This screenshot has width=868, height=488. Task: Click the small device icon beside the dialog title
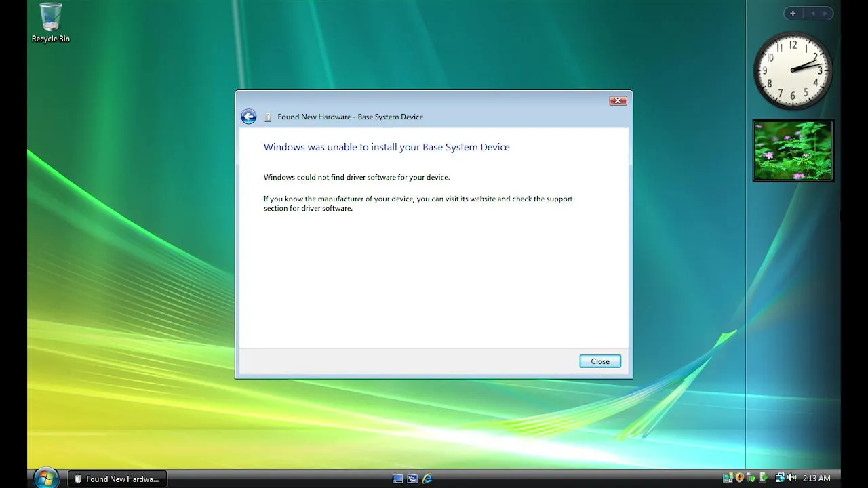(268, 117)
